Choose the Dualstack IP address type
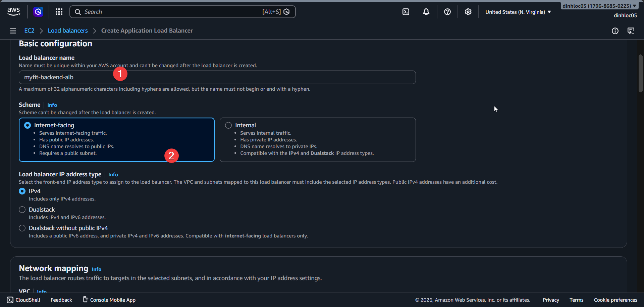 point(22,209)
